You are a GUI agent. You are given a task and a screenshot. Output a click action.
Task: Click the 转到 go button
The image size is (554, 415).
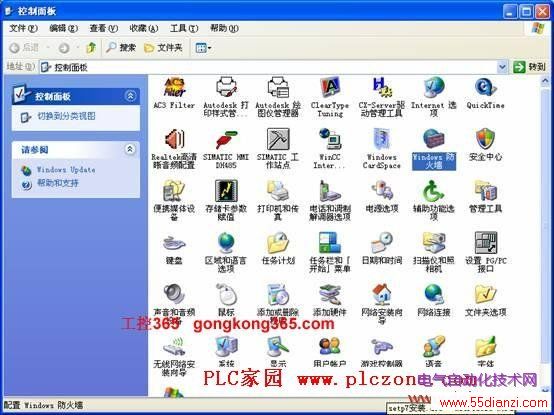(529, 67)
